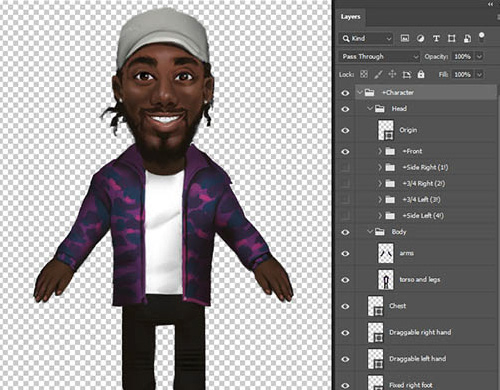
Task: Show the +3/4 Left (3!) group
Action: [345, 200]
